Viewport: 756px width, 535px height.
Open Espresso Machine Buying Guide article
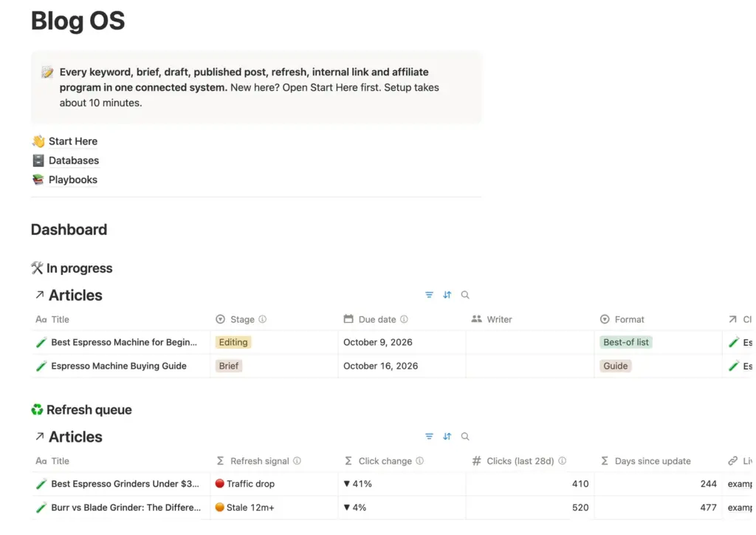pyautogui.click(x=119, y=367)
